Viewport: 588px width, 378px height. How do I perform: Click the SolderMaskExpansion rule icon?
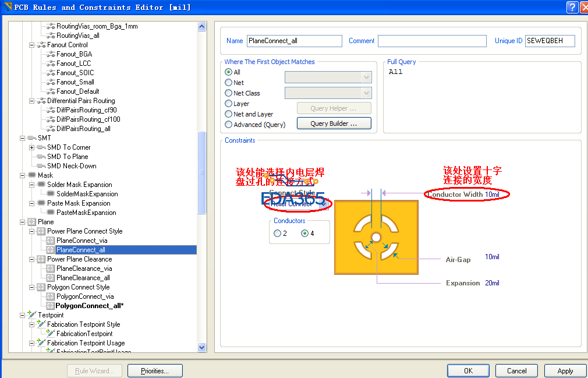click(x=51, y=194)
